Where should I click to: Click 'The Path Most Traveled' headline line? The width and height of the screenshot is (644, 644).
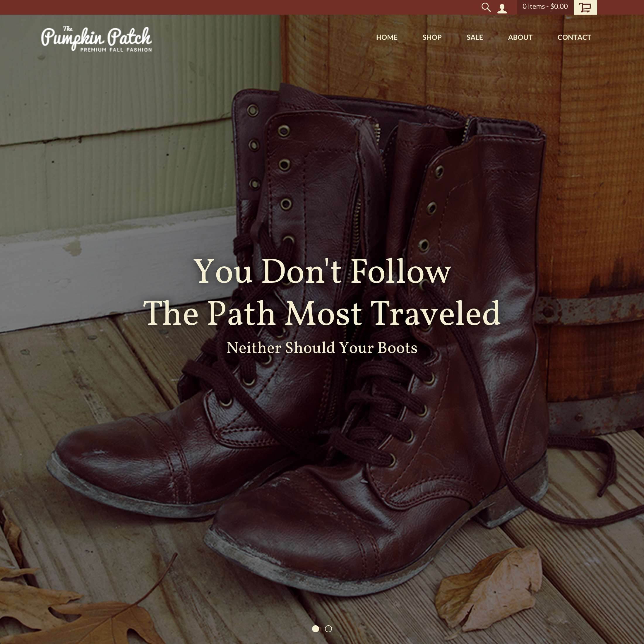click(322, 313)
